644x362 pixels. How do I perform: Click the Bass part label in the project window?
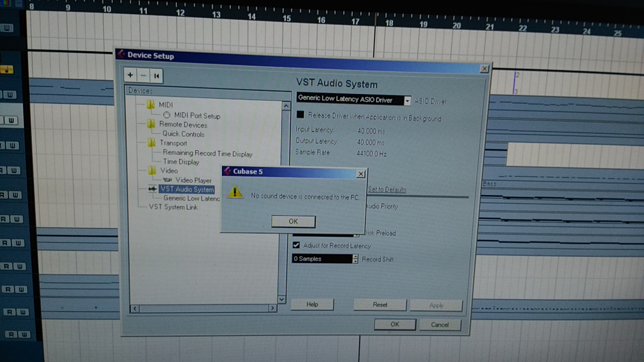[x=489, y=184]
